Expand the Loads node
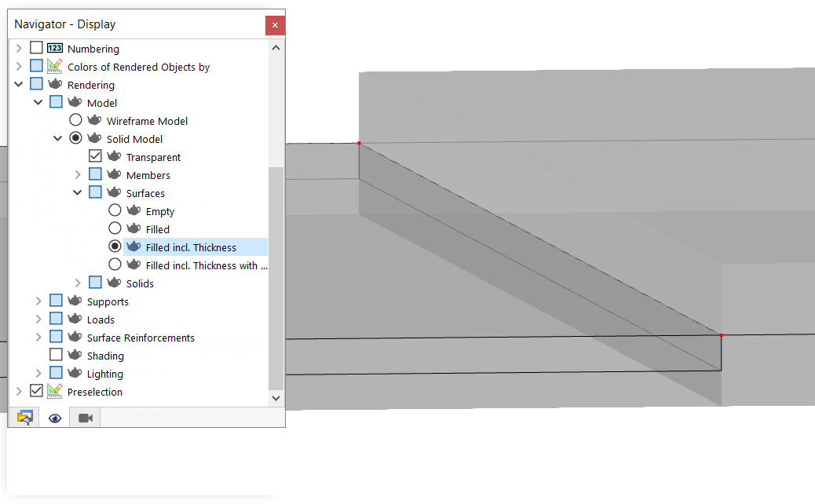815x504 pixels. pos(38,319)
